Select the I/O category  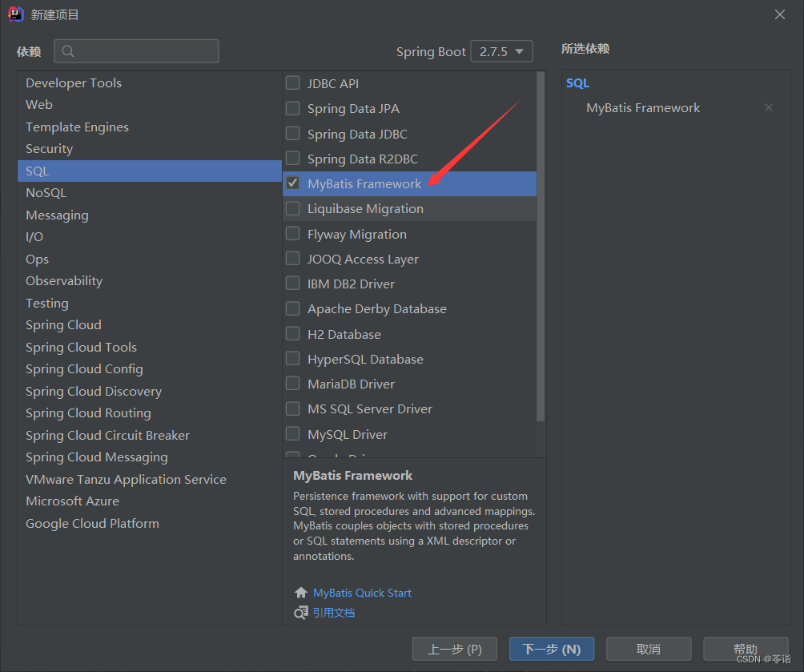coord(149,237)
